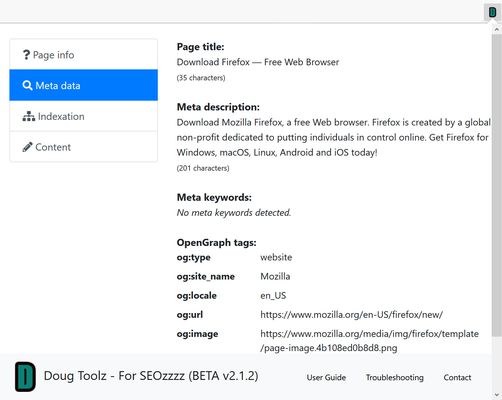Open the Page info tab
This screenshot has height=400, width=502.
pyautogui.click(x=84, y=55)
